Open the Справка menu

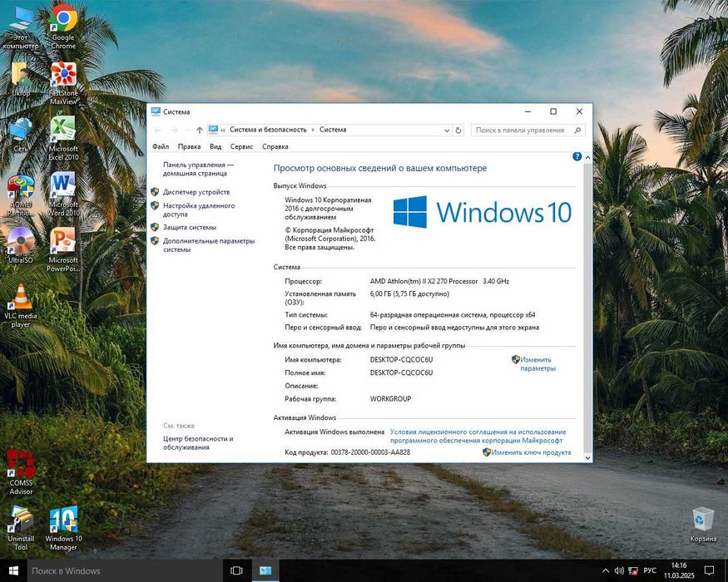tap(275, 146)
